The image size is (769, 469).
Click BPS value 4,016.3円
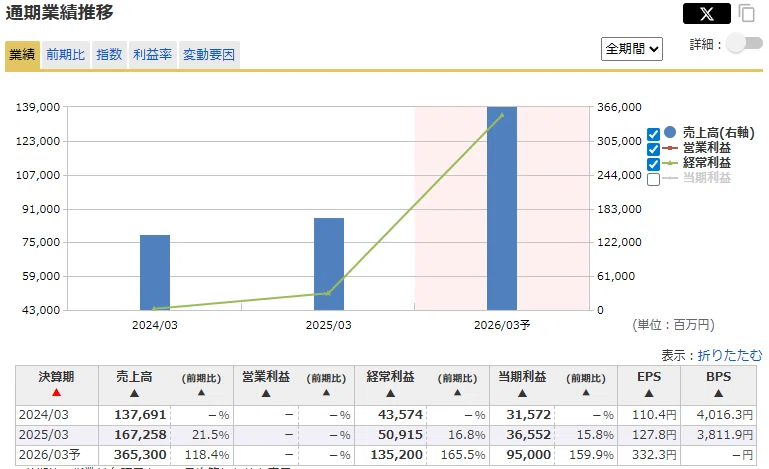click(x=724, y=415)
